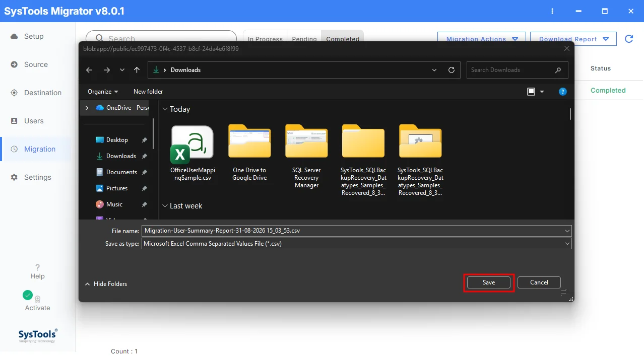Click the forward arrow in the save dialog
Viewport: 644px width, 361px height.
click(106, 70)
